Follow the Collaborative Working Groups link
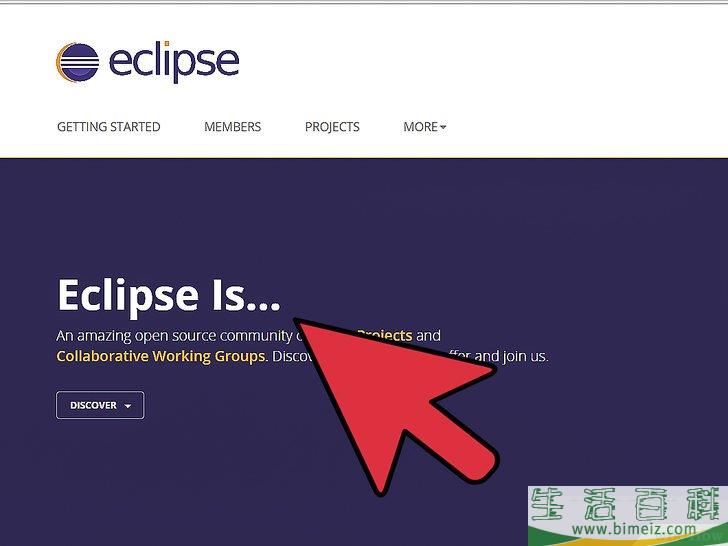Screen dimensions: 728x546 tap(160, 357)
